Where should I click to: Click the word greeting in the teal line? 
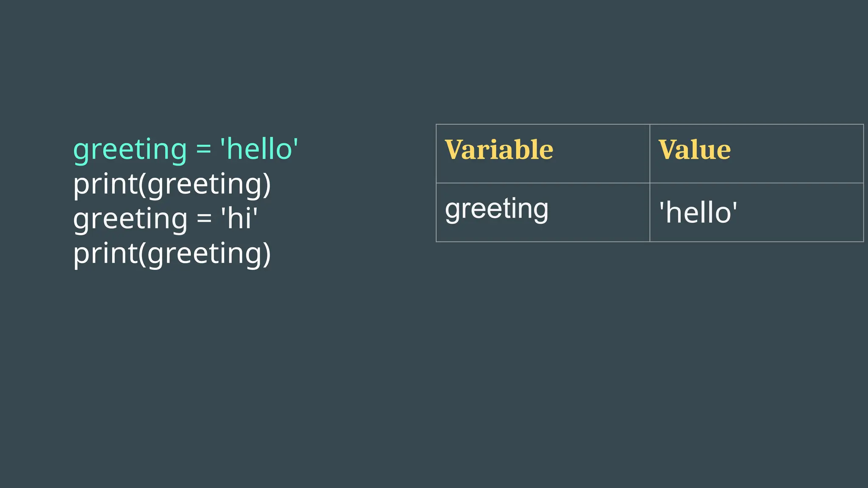130,150
